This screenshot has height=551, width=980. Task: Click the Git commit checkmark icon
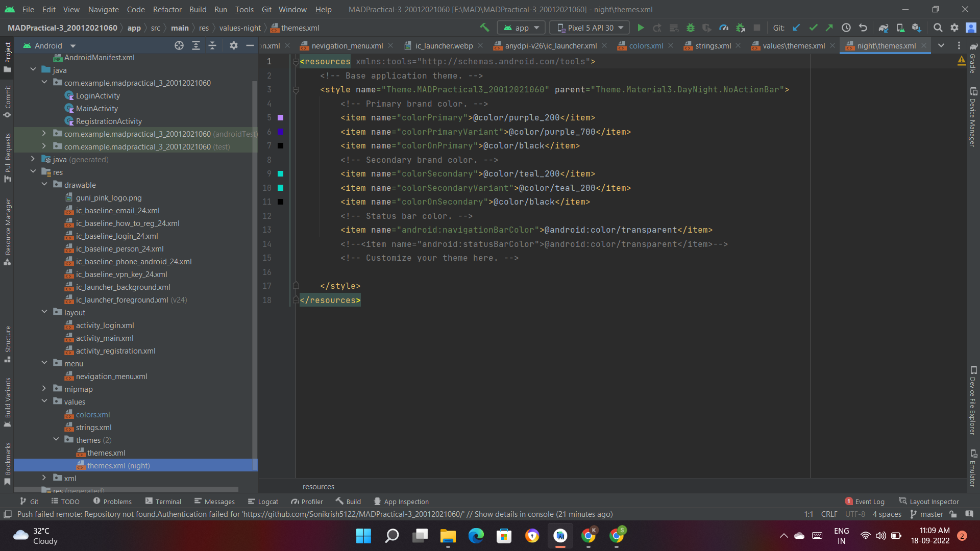pos(813,28)
